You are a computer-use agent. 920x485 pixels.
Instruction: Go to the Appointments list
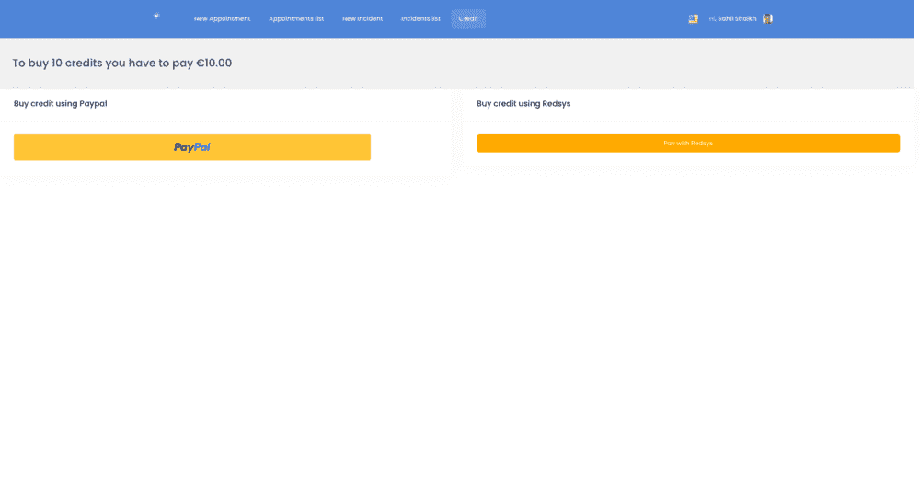[296, 19]
